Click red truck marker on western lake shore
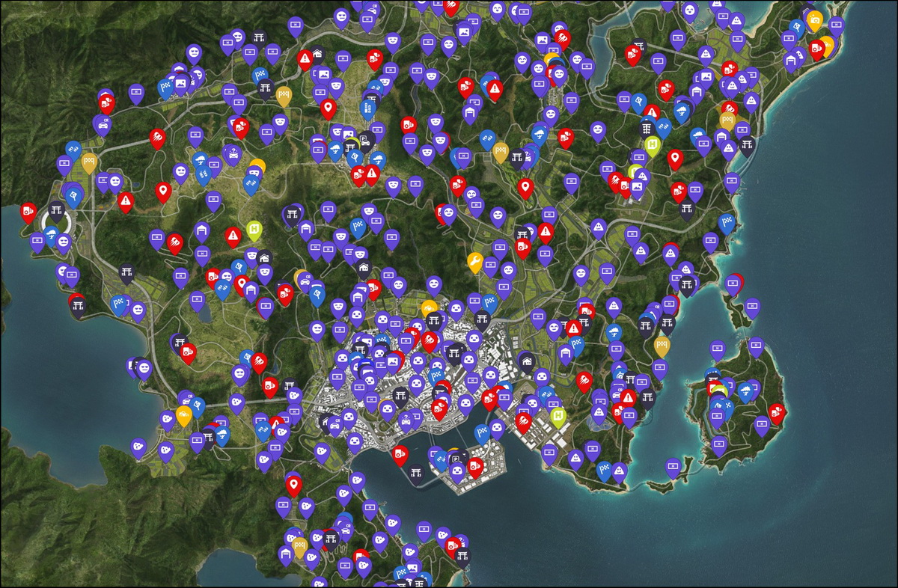The image size is (898, 588). click(28, 212)
